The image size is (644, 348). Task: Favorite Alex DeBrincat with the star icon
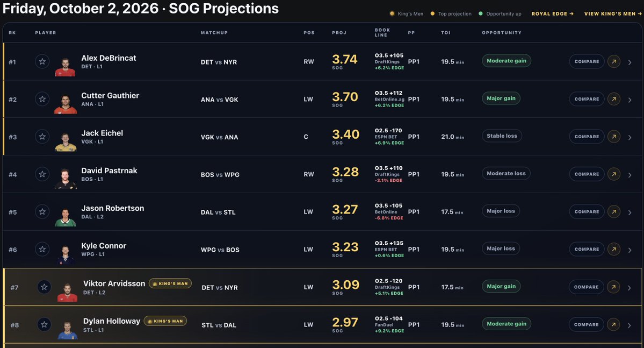(42, 62)
